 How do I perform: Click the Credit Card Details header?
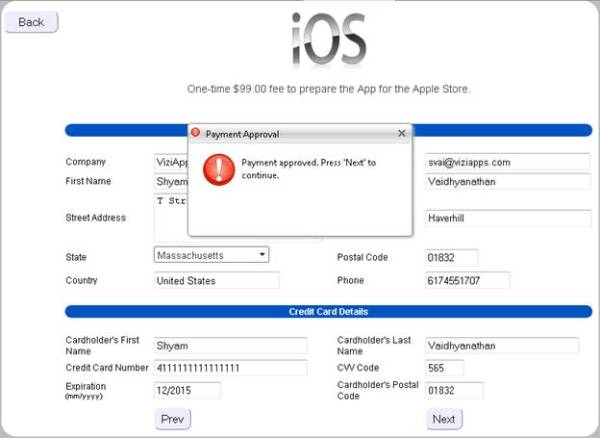(x=328, y=311)
